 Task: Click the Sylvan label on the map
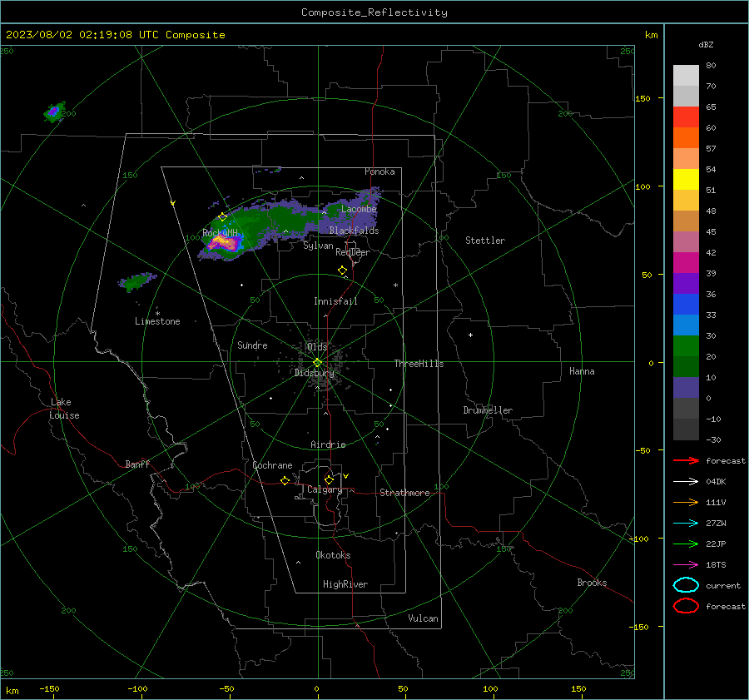318,246
